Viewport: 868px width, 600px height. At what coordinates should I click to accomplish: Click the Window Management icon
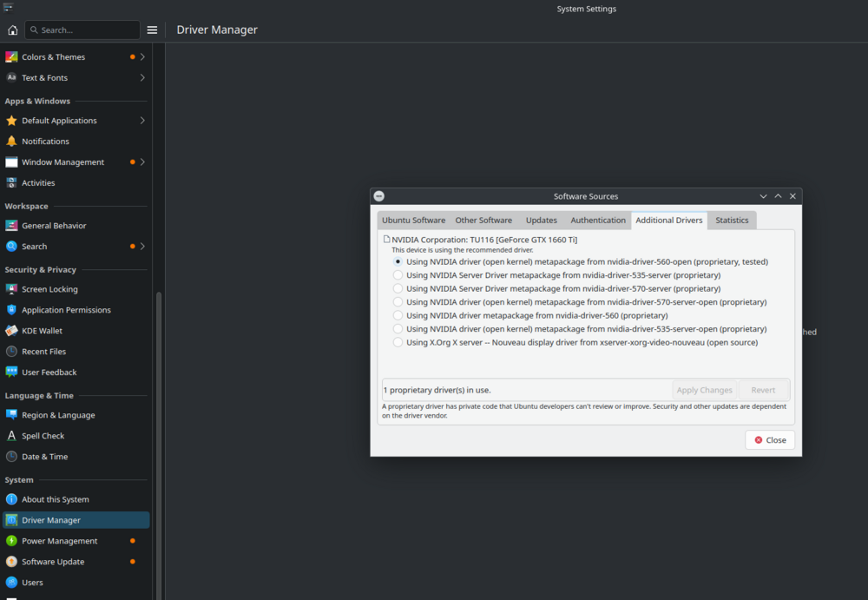pyautogui.click(x=11, y=162)
